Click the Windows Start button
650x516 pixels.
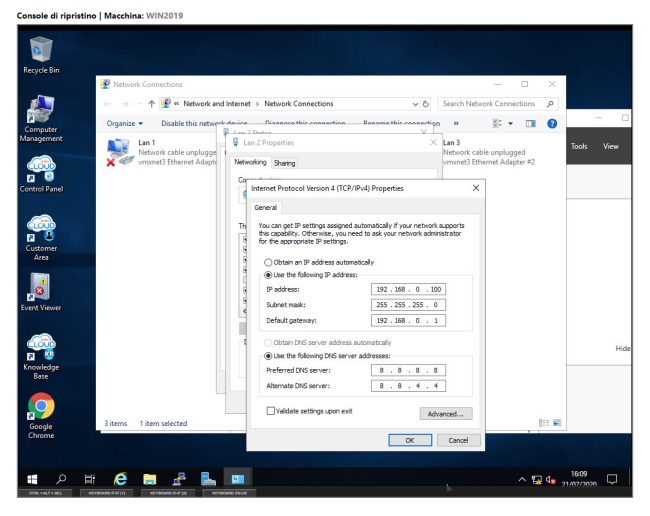32,480
